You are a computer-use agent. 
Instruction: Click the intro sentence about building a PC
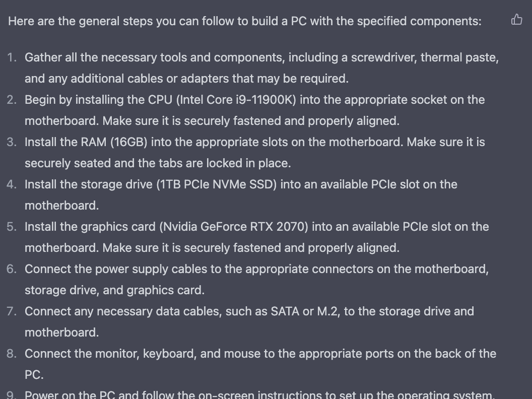[244, 21]
